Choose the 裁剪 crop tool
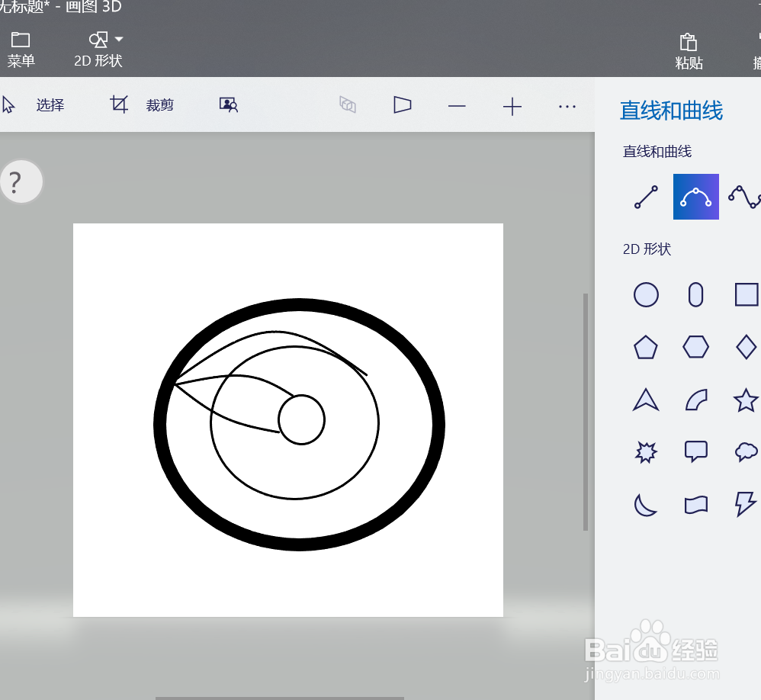The image size is (761, 700). (x=142, y=105)
